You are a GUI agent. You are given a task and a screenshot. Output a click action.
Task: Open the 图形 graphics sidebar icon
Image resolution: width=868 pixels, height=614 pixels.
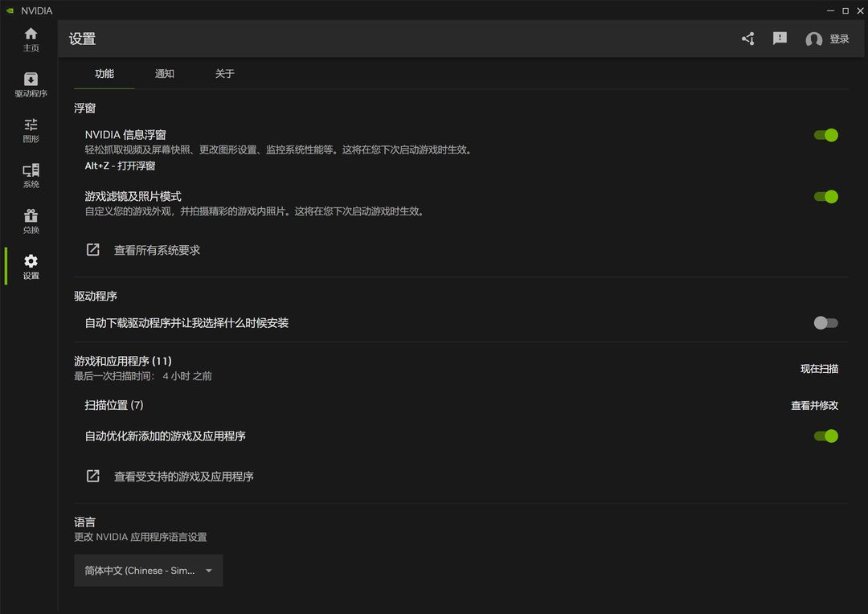pyautogui.click(x=31, y=125)
